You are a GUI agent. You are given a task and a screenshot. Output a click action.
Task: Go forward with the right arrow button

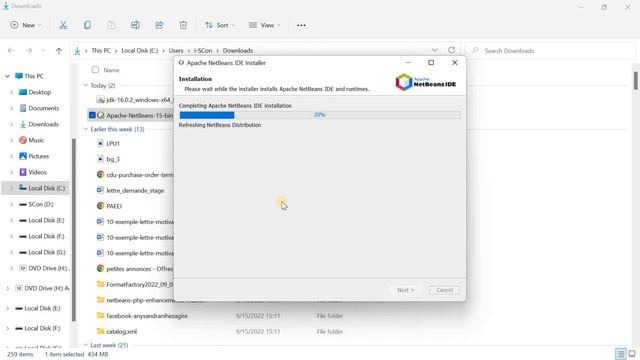click(29, 51)
